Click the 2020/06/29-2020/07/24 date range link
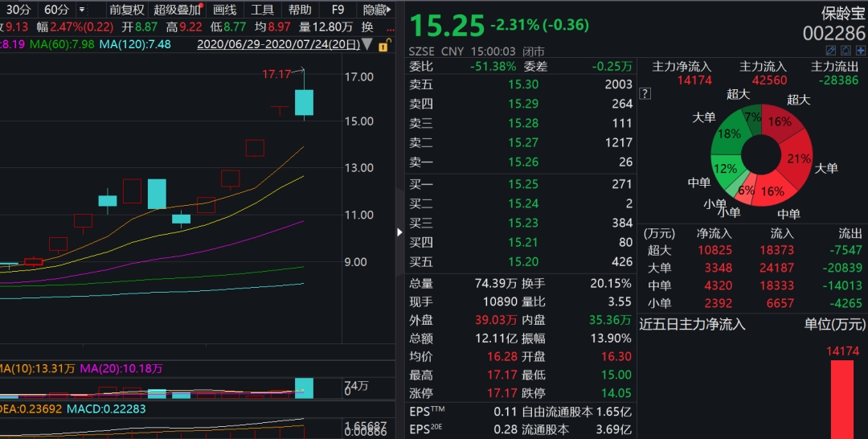 [278, 44]
